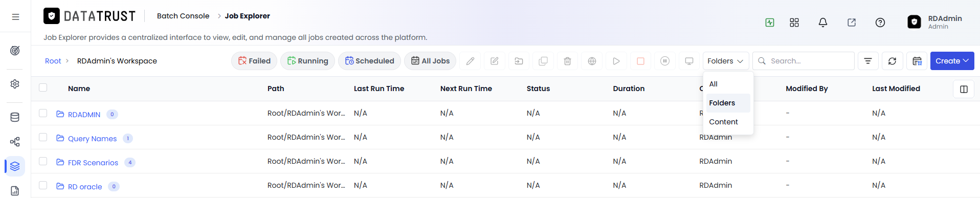Click the pause job icon
Image resolution: width=980 pixels, height=198 pixels.
(x=665, y=61)
